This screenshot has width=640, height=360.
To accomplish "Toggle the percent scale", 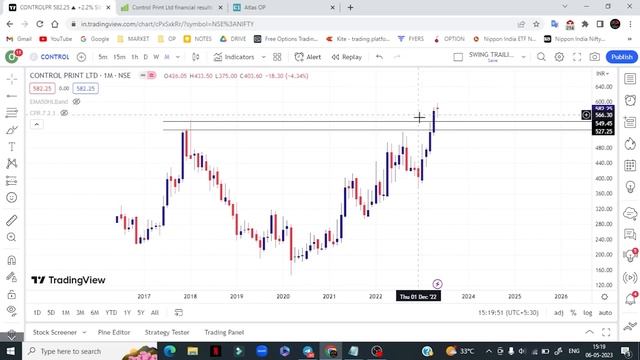I will coord(573,313).
